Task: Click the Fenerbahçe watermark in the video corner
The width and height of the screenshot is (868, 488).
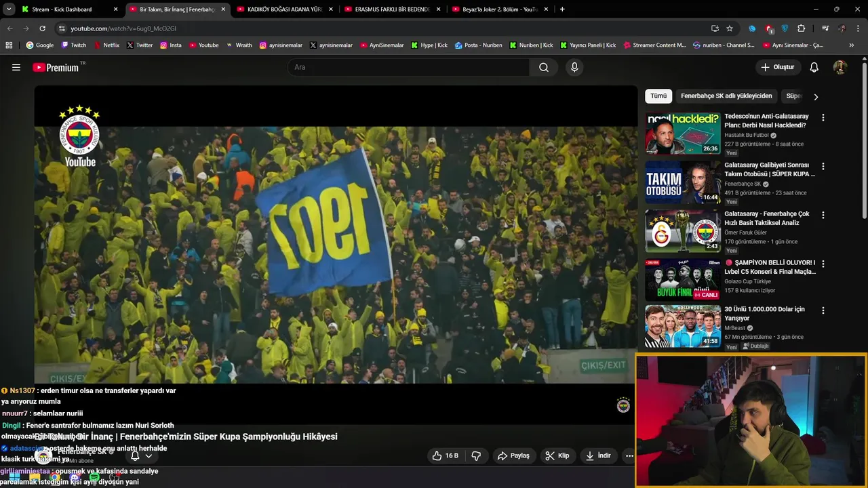Action: (623, 405)
